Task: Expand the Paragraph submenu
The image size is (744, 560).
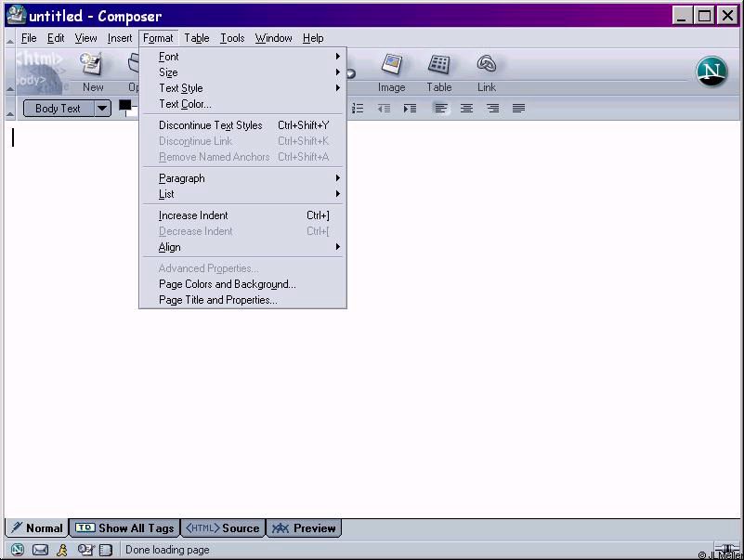Action: (x=243, y=178)
